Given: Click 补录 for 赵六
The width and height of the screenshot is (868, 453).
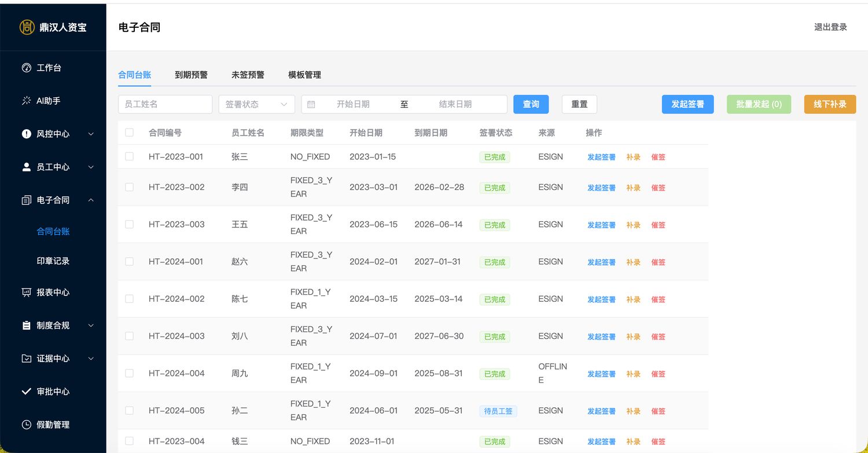Looking at the screenshot, I should coord(633,262).
